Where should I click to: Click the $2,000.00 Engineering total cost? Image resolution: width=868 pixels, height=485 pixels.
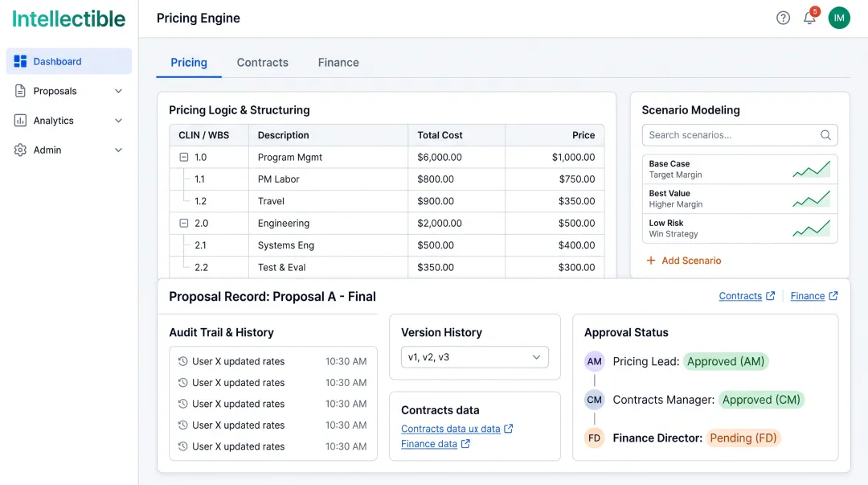(x=457, y=224)
